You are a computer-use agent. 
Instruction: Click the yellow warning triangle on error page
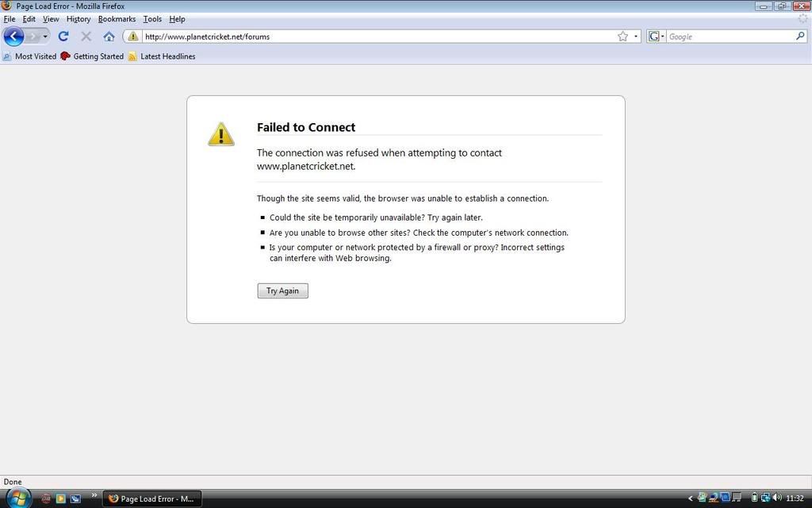[221, 134]
